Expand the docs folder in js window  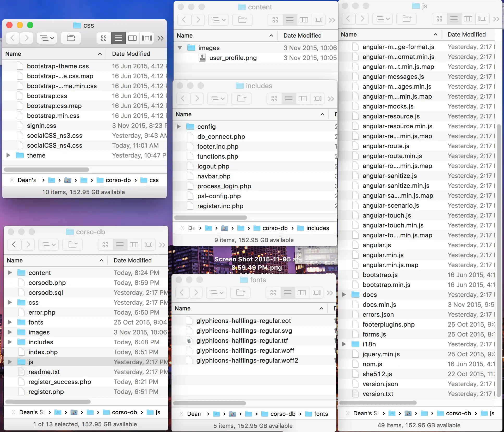344,295
